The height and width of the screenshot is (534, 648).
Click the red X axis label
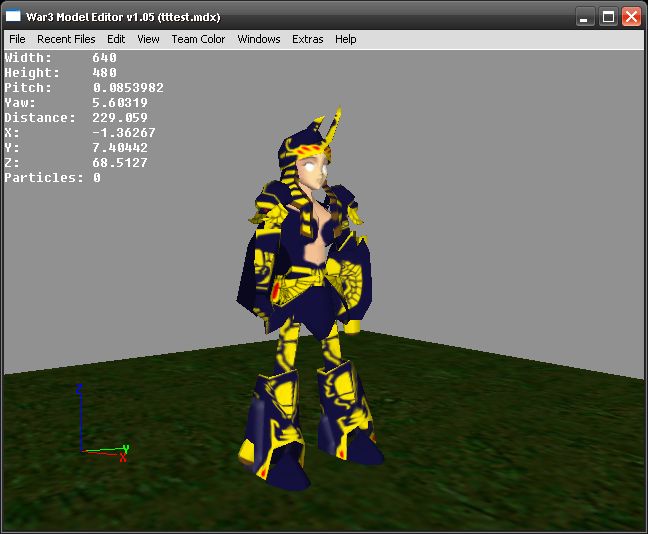coord(123,458)
